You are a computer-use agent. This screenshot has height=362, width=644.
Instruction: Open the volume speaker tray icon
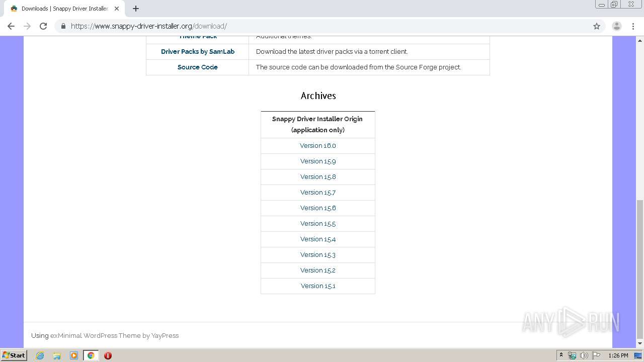pyautogui.click(x=584, y=355)
